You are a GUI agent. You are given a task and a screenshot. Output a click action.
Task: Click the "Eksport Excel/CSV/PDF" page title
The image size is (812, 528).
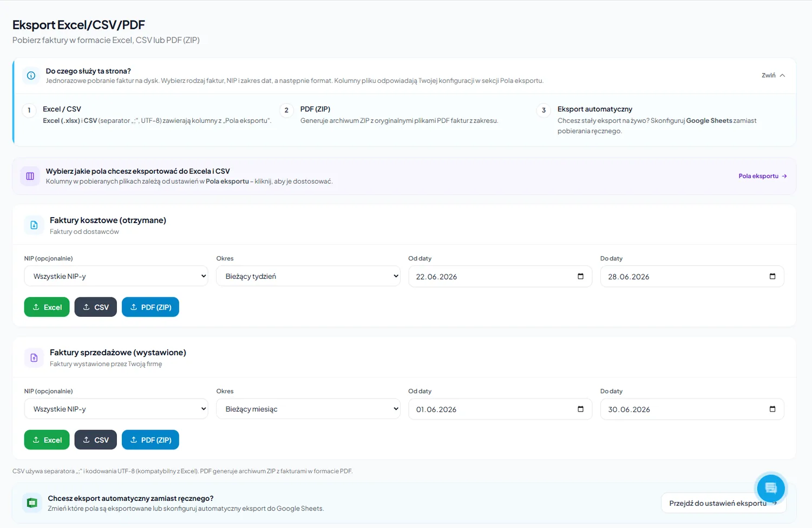pyautogui.click(x=79, y=25)
